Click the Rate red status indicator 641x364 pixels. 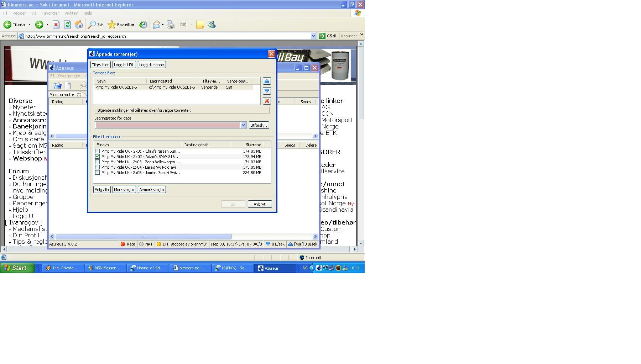click(x=128, y=244)
